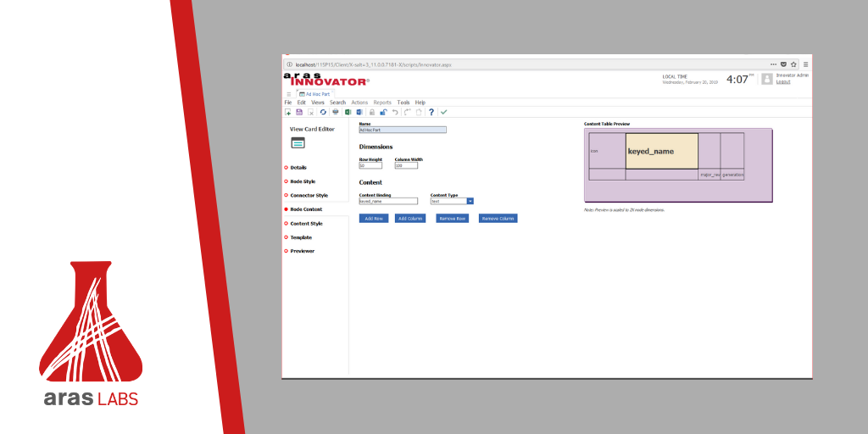868x434 pixels.
Task: Click the green checkmark toolbar icon
Action: point(443,112)
